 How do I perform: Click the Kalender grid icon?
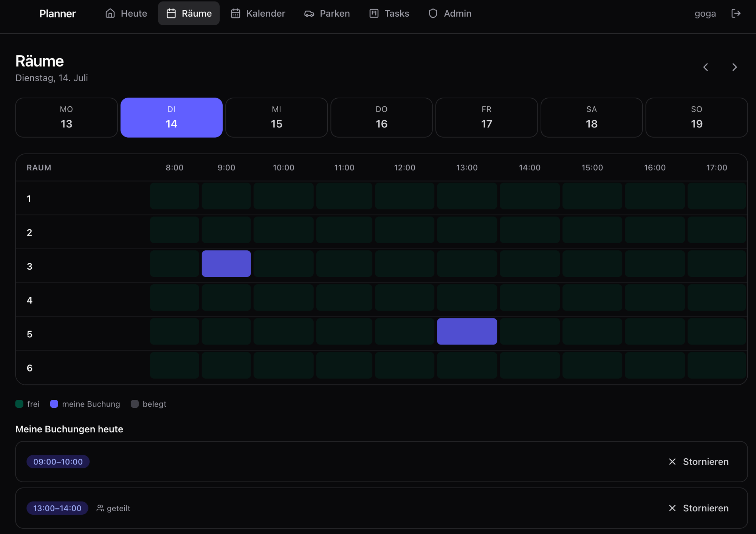(235, 14)
